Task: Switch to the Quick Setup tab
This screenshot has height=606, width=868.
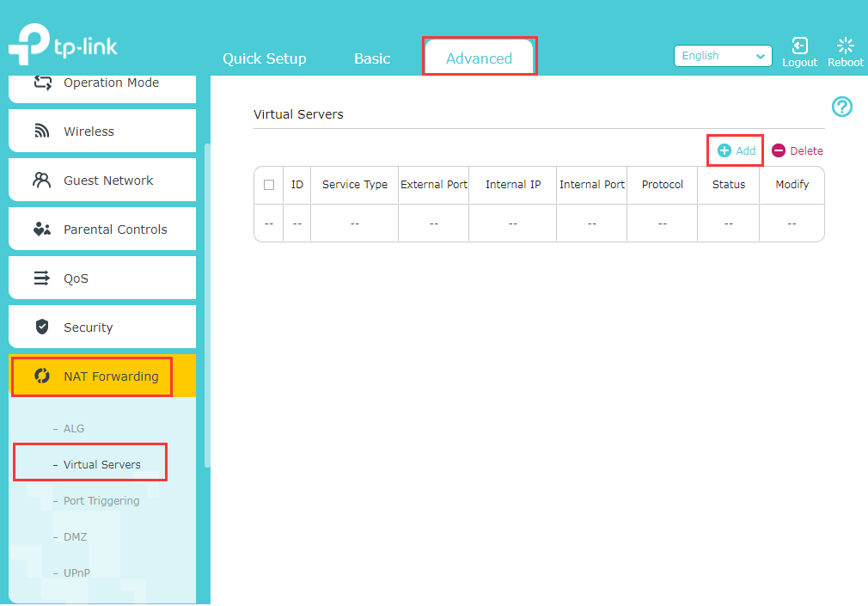Action: click(264, 58)
